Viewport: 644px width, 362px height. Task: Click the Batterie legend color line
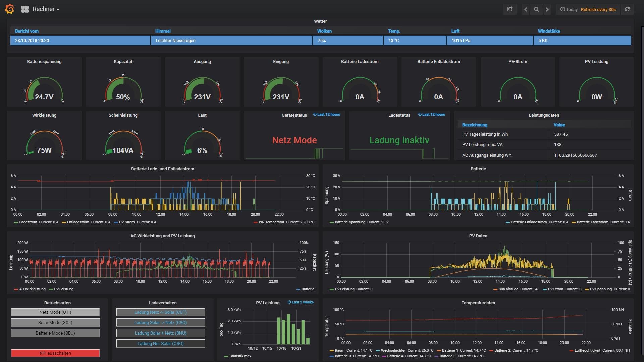click(298, 289)
